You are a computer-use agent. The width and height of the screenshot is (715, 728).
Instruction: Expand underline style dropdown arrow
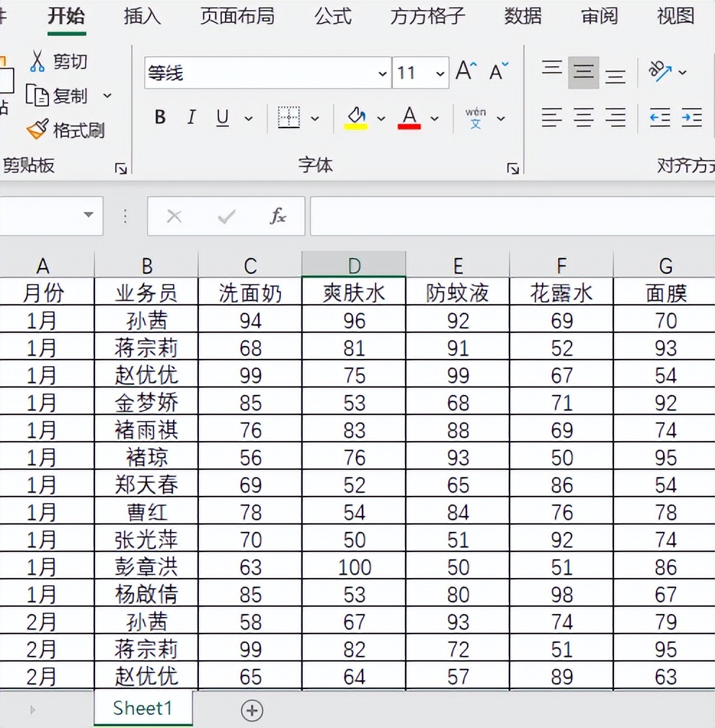click(x=249, y=119)
